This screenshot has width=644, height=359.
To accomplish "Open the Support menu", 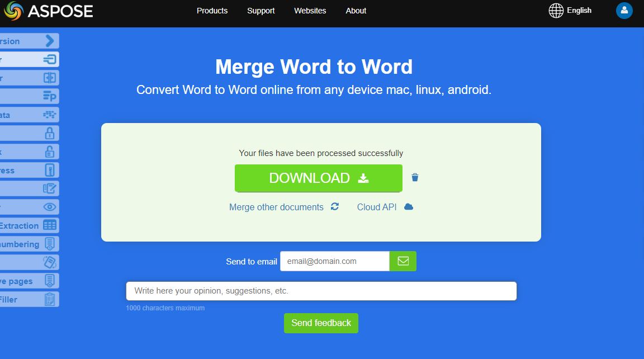I will [x=261, y=11].
